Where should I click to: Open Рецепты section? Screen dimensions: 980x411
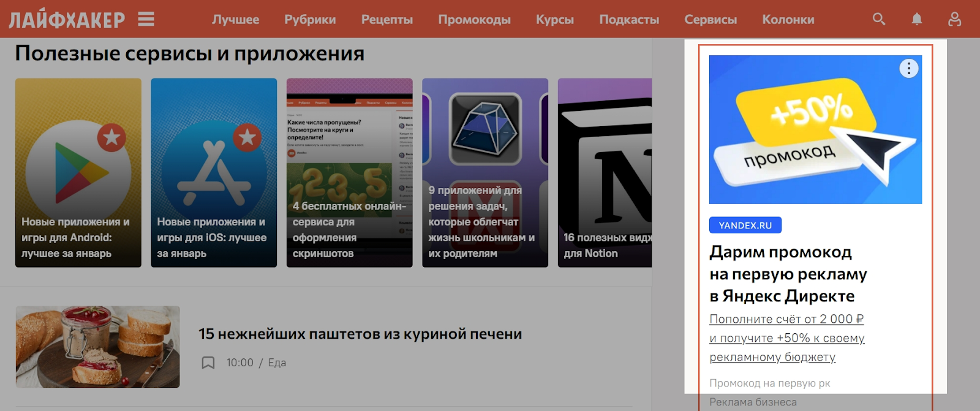[387, 20]
